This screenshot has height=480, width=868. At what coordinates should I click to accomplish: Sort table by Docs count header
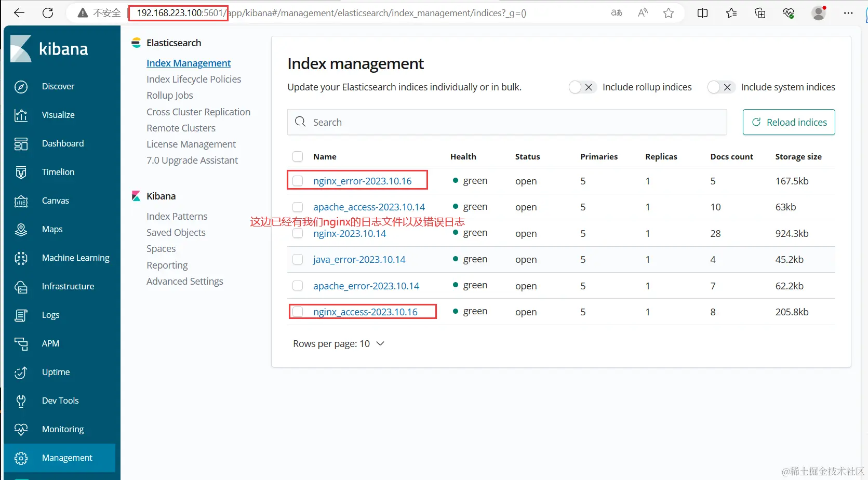(731, 156)
